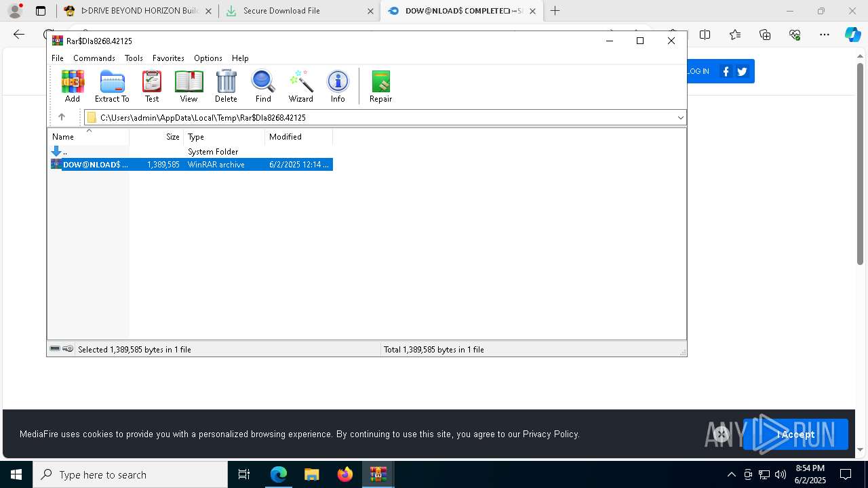Open a new browser tab
This screenshot has width=868, height=488.
point(555,11)
